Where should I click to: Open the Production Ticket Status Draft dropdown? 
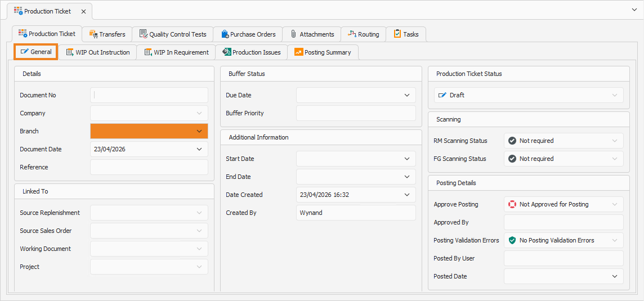coord(529,95)
